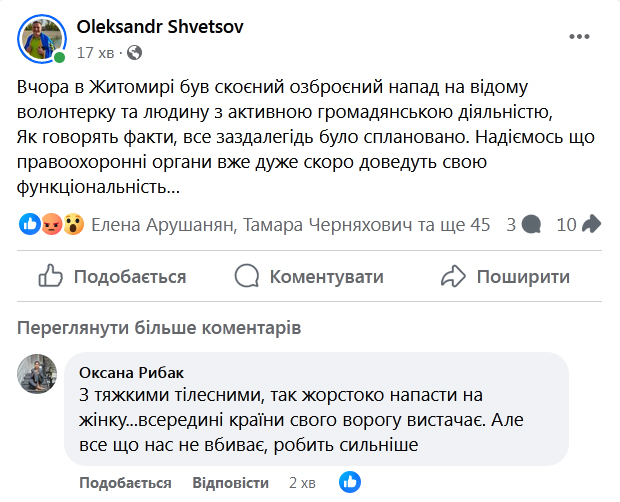Image resolution: width=620 pixels, height=502 pixels.
Task: Click the shares count arrow icon
Action: point(590,225)
